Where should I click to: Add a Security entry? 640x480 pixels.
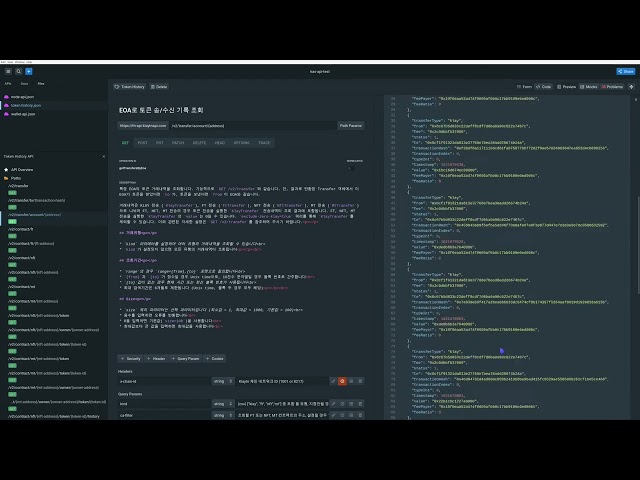coord(131,359)
